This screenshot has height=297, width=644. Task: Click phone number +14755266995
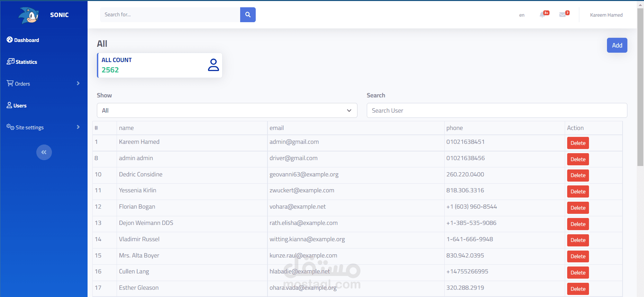point(467,271)
